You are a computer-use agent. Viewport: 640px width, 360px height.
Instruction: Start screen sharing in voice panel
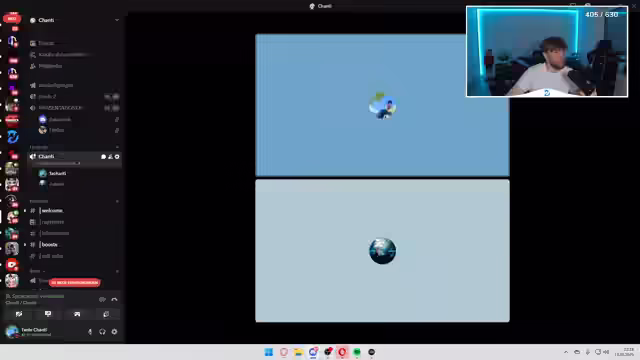[48, 314]
